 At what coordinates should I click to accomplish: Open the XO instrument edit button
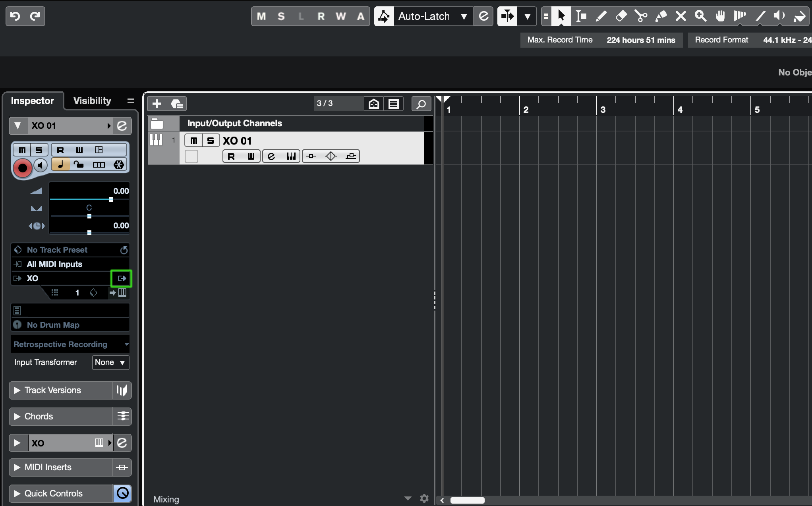coord(122,443)
